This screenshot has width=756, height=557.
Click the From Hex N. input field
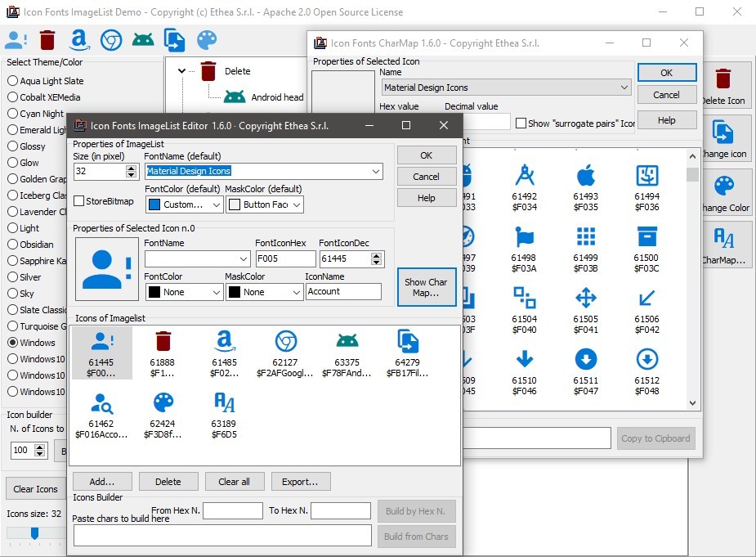click(233, 510)
